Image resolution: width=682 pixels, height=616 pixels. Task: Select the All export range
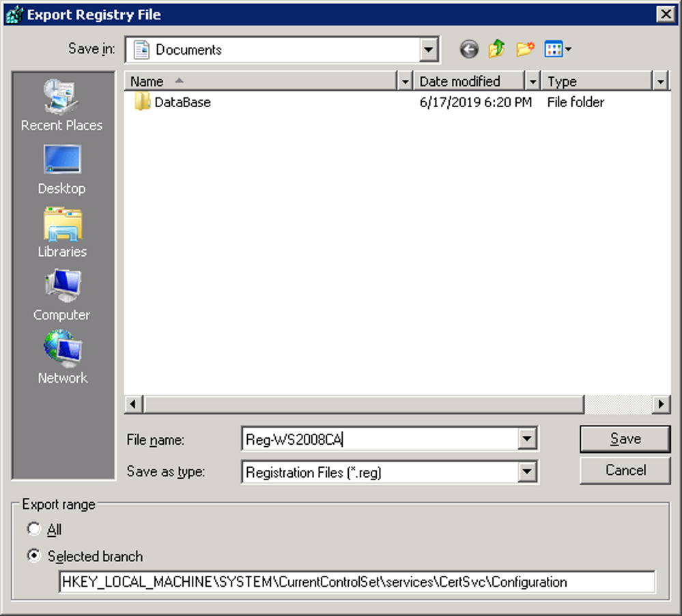[33, 530]
